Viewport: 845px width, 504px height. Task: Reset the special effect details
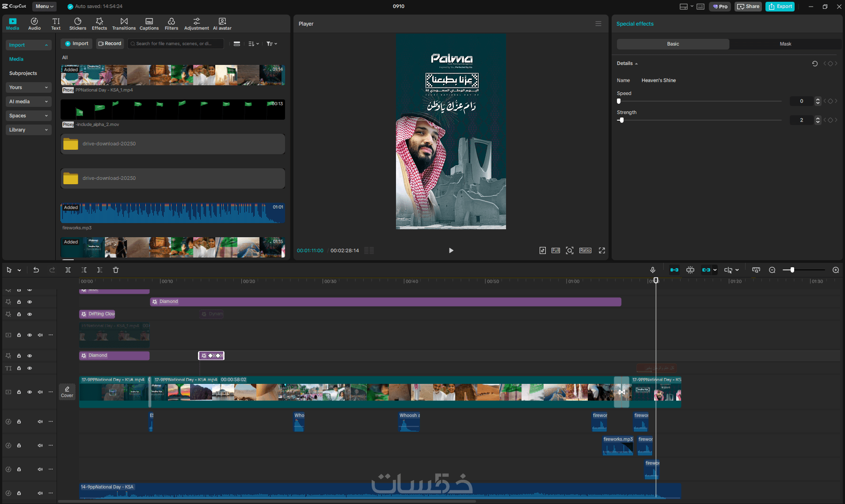(815, 64)
